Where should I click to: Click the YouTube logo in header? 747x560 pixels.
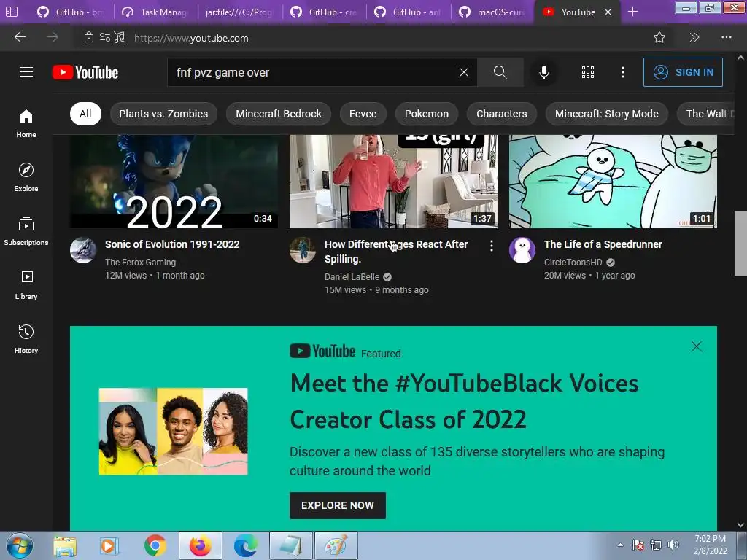85,72
